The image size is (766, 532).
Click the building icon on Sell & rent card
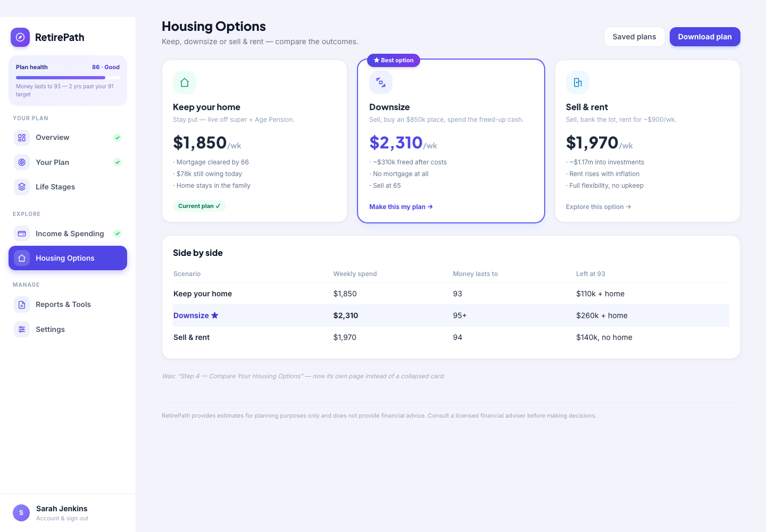pyautogui.click(x=578, y=82)
